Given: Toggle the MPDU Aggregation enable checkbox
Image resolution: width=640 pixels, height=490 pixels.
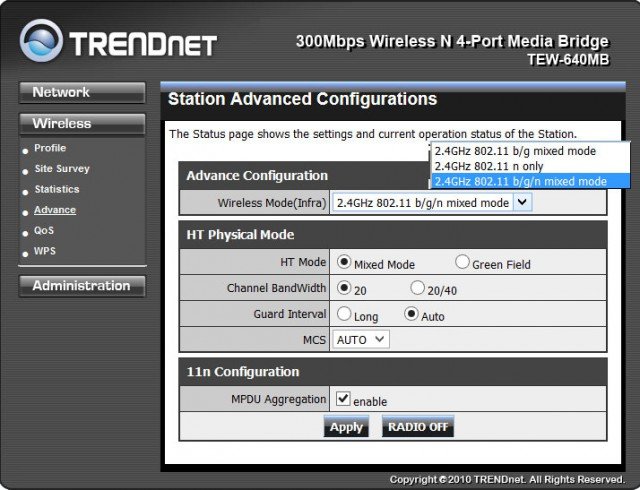Looking at the screenshot, I should click(x=343, y=399).
